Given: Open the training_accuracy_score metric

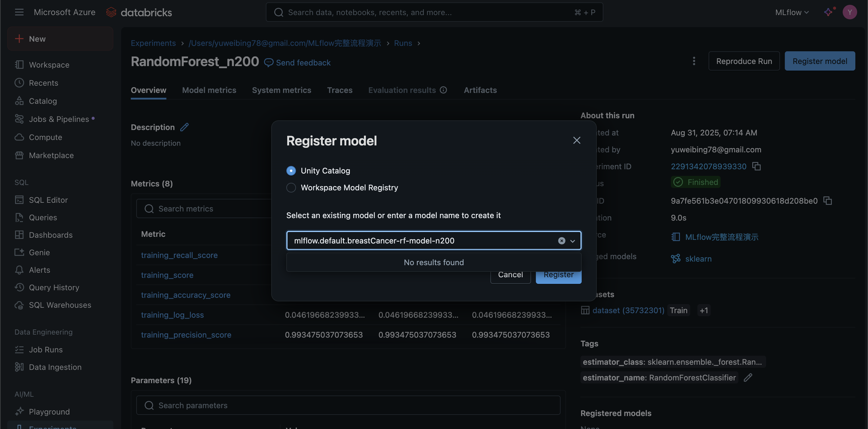Looking at the screenshot, I should [x=186, y=295].
